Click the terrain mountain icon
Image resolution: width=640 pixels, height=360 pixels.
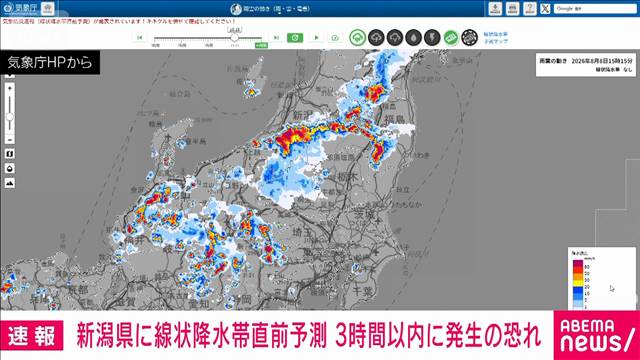pos(10,182)
